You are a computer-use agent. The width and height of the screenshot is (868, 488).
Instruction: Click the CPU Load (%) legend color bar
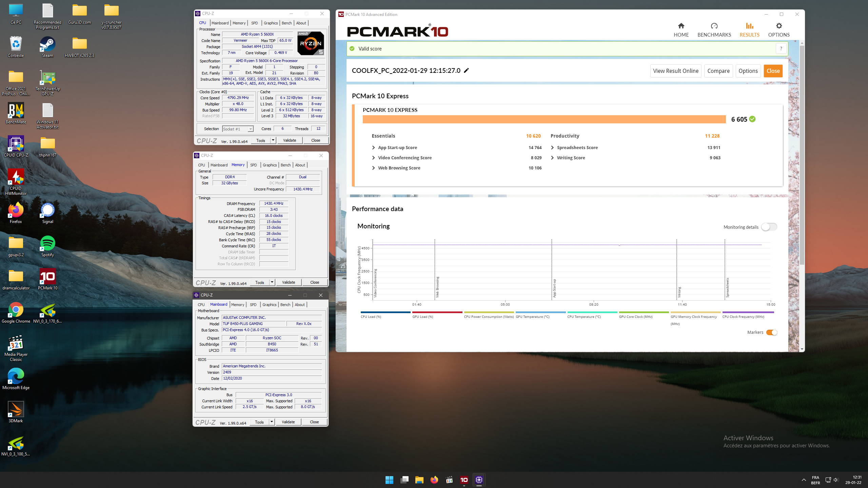coord(386,312)
